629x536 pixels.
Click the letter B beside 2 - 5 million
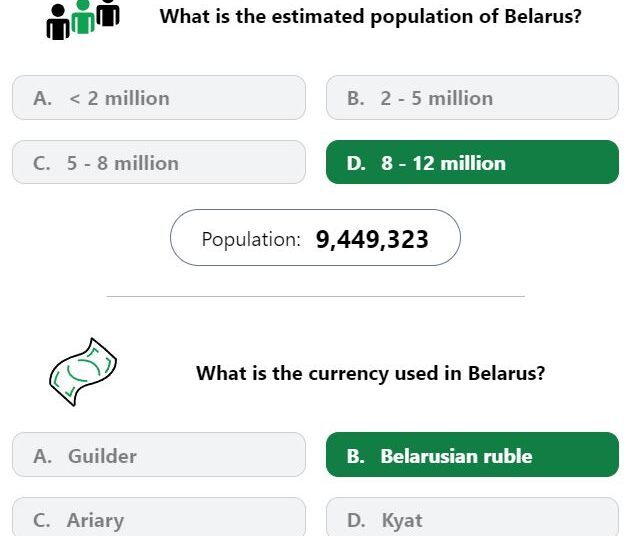coord(355,98)
